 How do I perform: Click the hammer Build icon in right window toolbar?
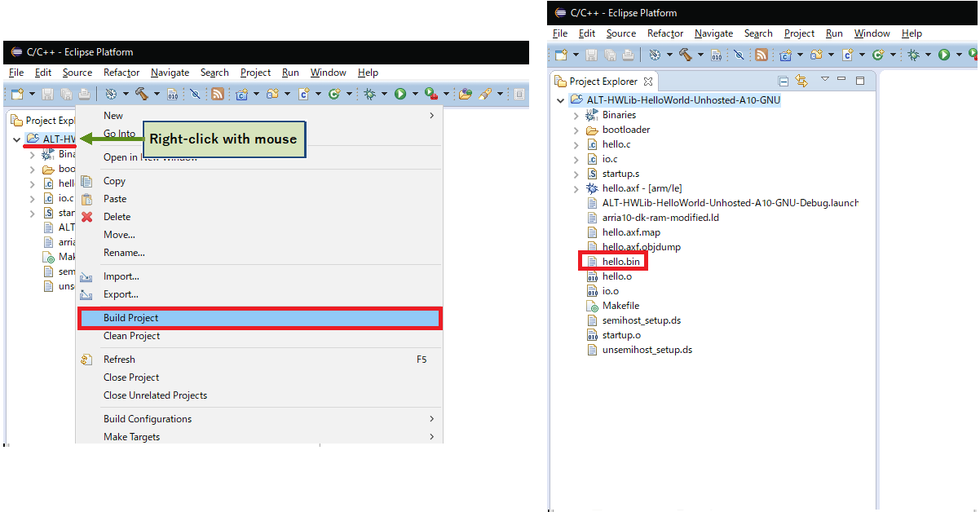tap(686, 55)
